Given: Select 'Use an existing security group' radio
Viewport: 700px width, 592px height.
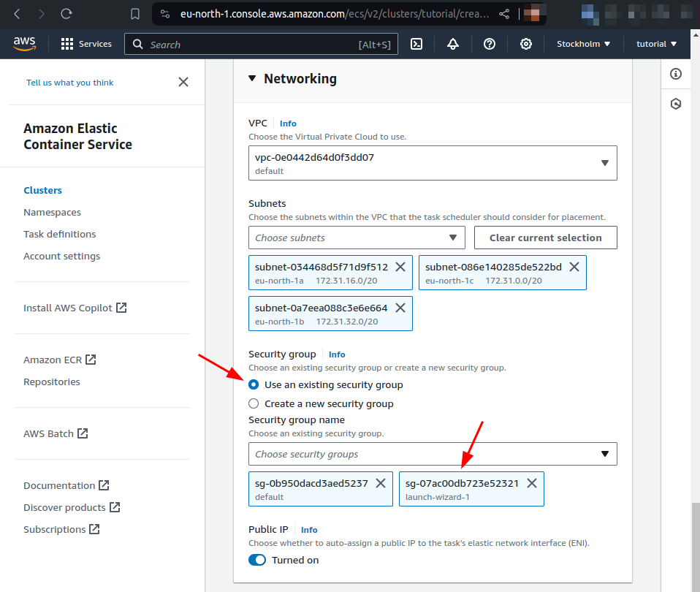Looking at the screenshot, I should [254, 384].
